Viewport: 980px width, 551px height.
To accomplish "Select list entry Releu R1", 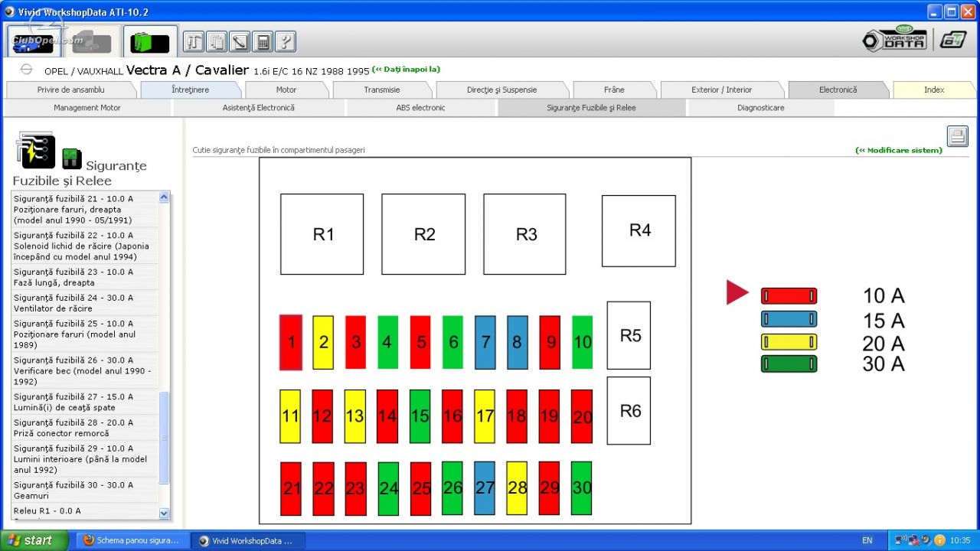I will tap(85, 512).
